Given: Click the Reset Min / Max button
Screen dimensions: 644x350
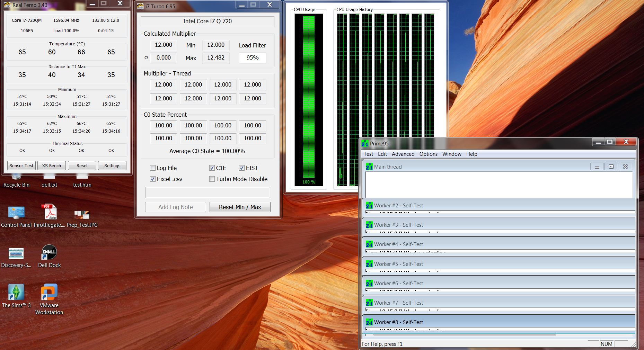Looking at the screenshot, I should 240,207.
